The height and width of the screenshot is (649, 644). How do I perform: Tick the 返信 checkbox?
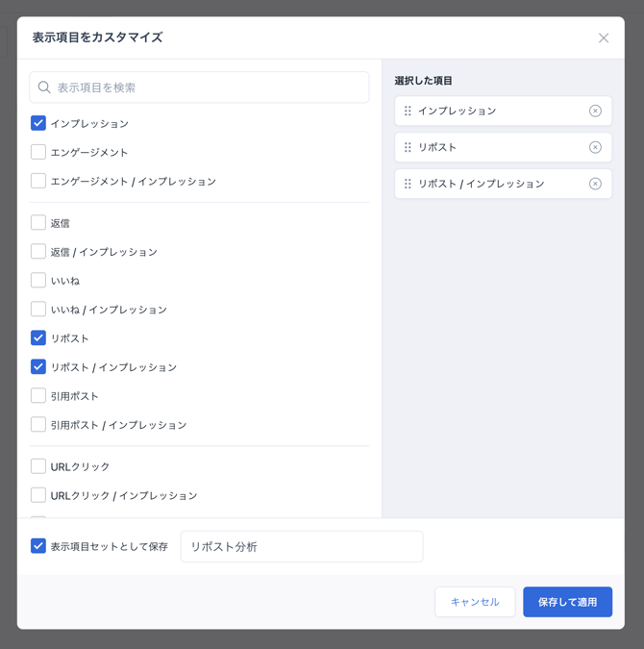pos(38,223)
